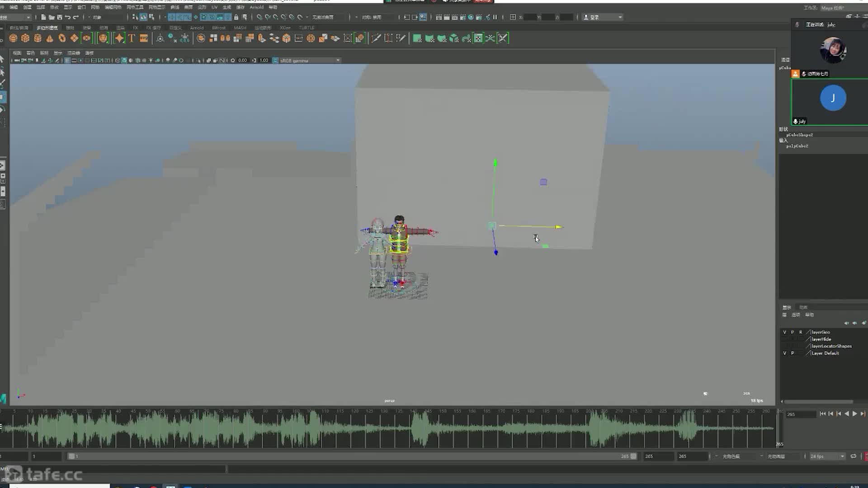
Task: Switch to the XGen shelf tab
Action: tap(285, 28)
